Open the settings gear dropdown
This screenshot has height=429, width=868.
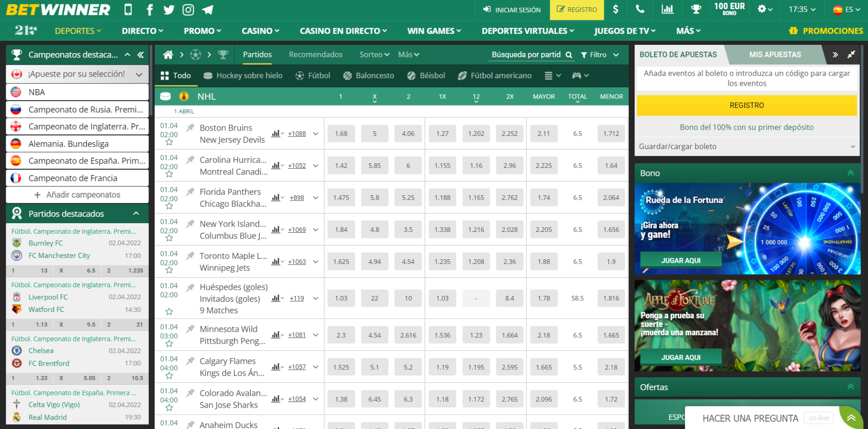pyautogui.click(x=765, y=9)
